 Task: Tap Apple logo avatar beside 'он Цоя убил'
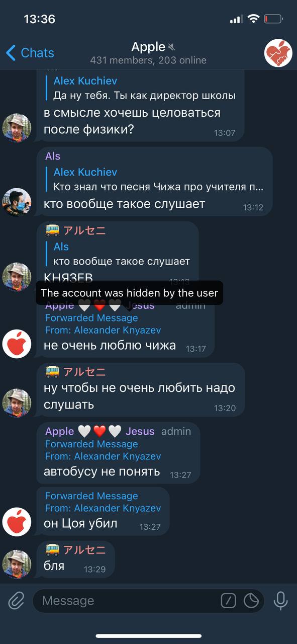coord(17,521)
